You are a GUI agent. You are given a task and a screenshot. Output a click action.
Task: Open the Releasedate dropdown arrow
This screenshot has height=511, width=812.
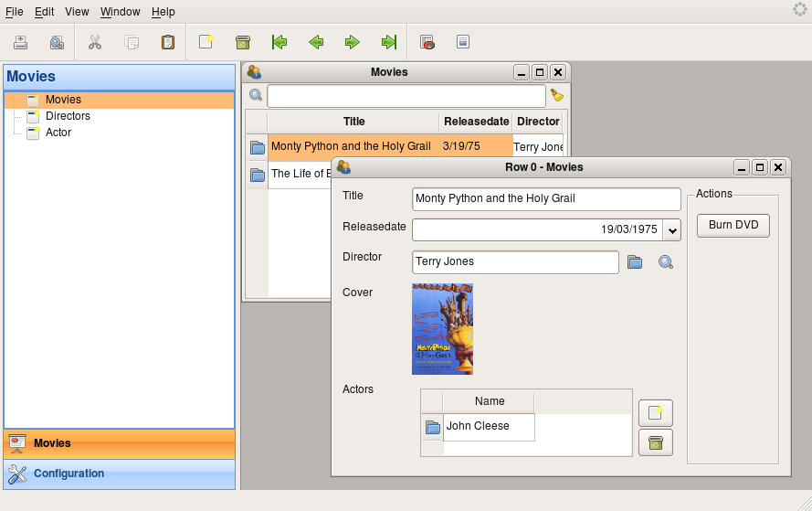(672, 230)
